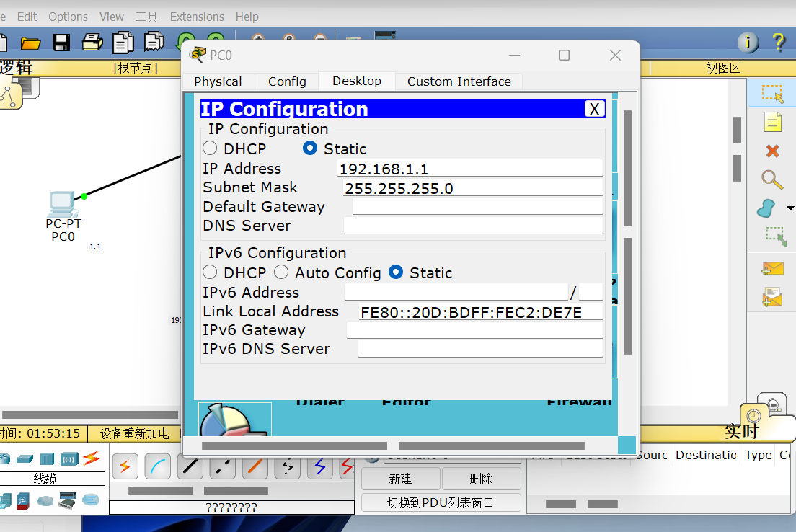Print the workspace using the printer icon
Screen dimensions: 796x532
(92, 42)
